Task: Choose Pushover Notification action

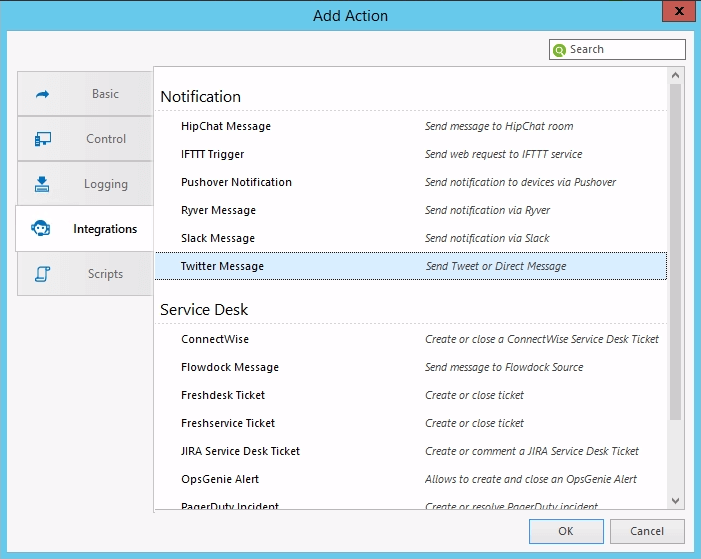Action: [x=236, y=182]
